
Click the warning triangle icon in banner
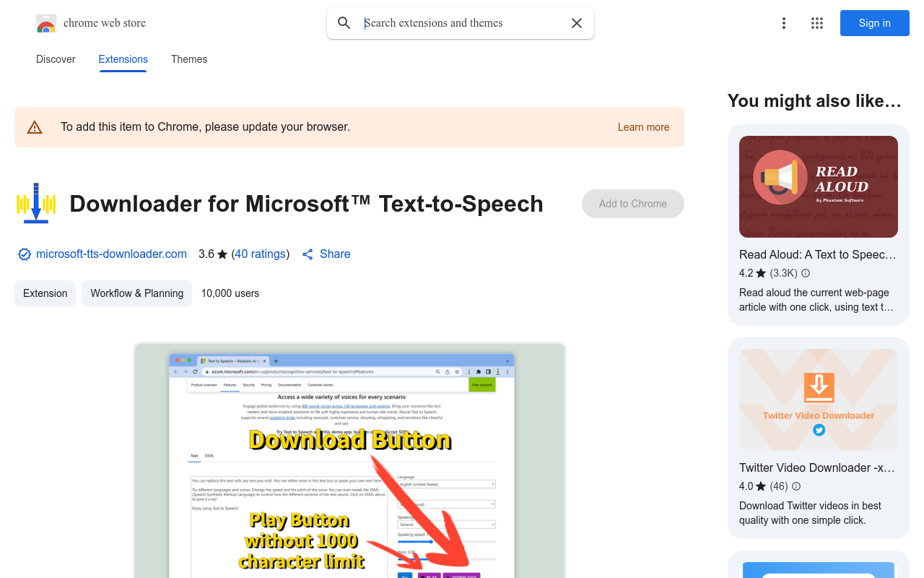(x=35, y=127)
